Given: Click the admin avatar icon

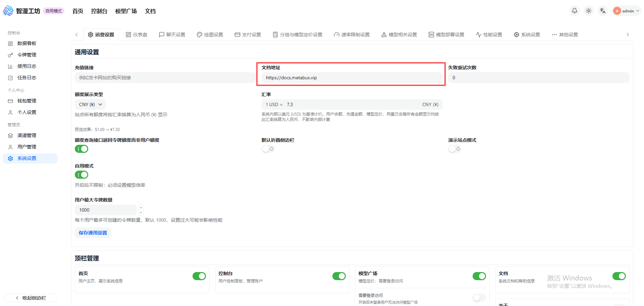Looking at the screenshot, I should coord(617,11).
